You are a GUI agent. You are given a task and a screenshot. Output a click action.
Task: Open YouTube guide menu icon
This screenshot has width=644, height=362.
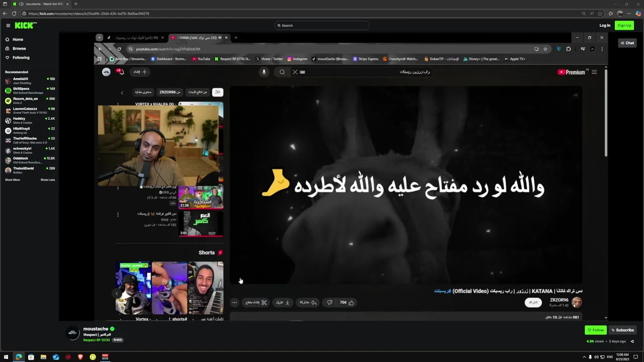(x=594, y=72)
